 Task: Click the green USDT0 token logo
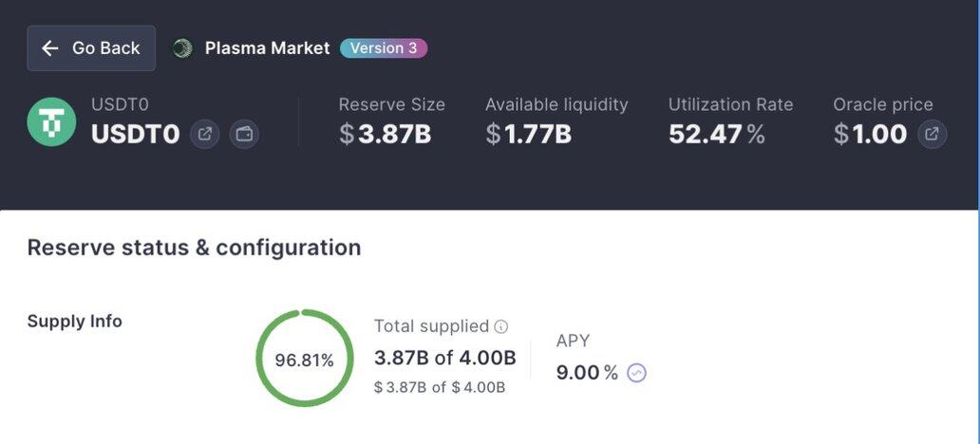tap(51, 121)
